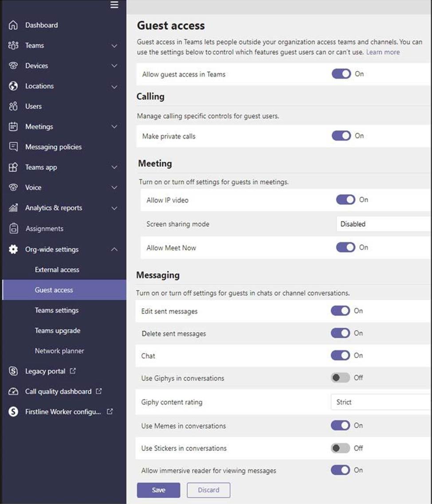Expand the Meetings section chevron

click(114, 127)
